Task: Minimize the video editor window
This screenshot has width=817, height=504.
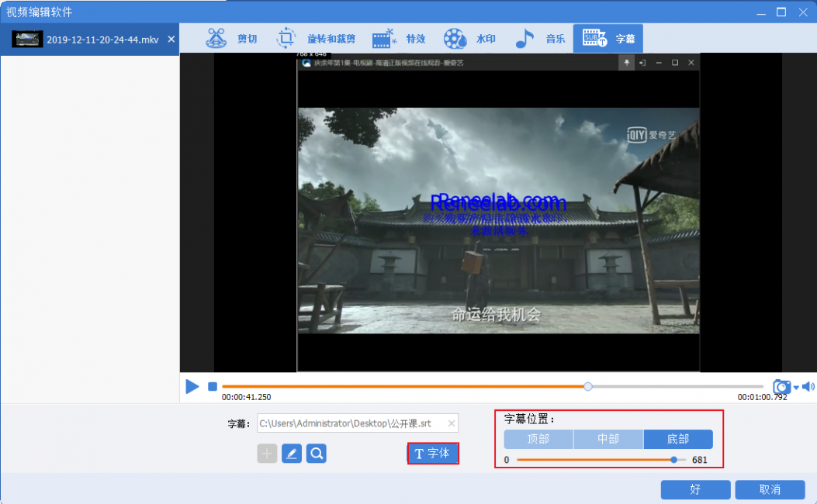Action: 761,12
